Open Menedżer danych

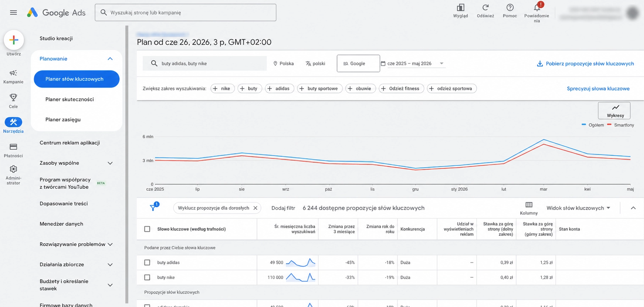(61, 224)
